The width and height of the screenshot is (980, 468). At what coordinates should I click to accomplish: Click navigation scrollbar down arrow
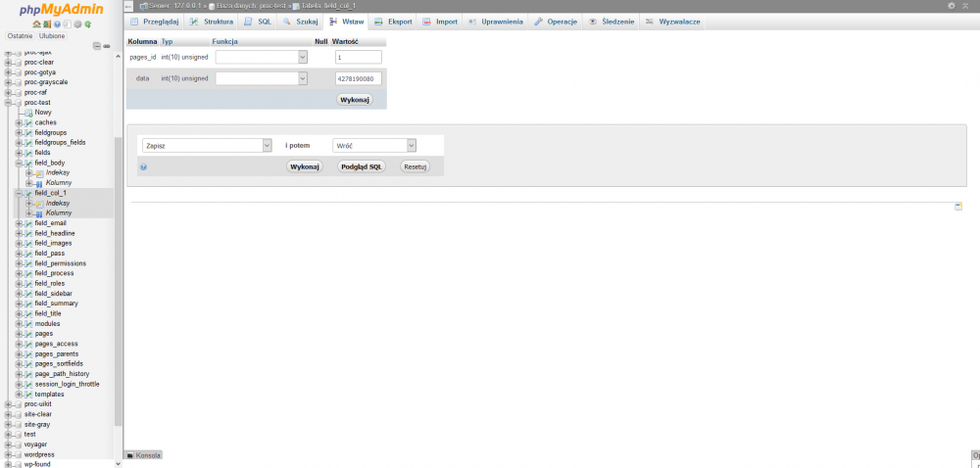point(119,464)
